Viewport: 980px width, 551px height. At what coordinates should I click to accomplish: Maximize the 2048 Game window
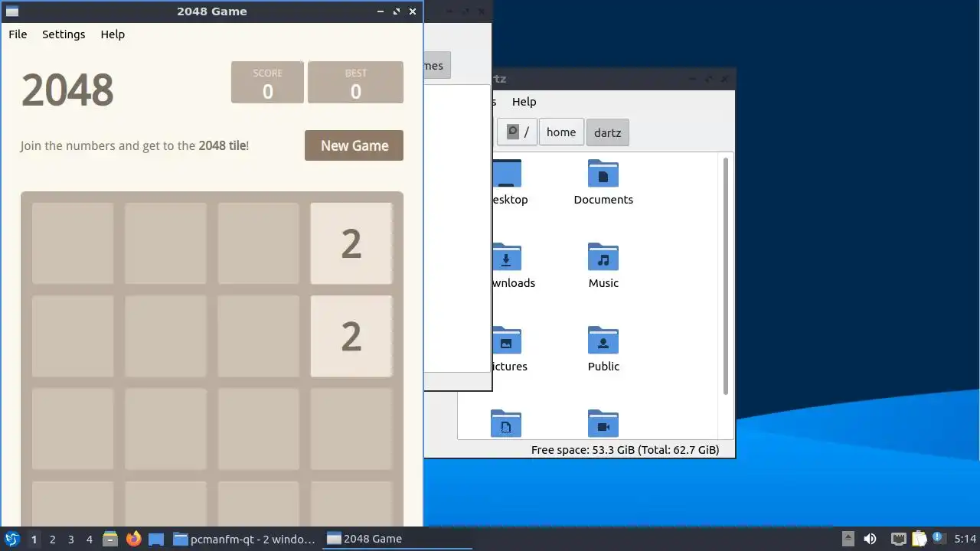397,11
